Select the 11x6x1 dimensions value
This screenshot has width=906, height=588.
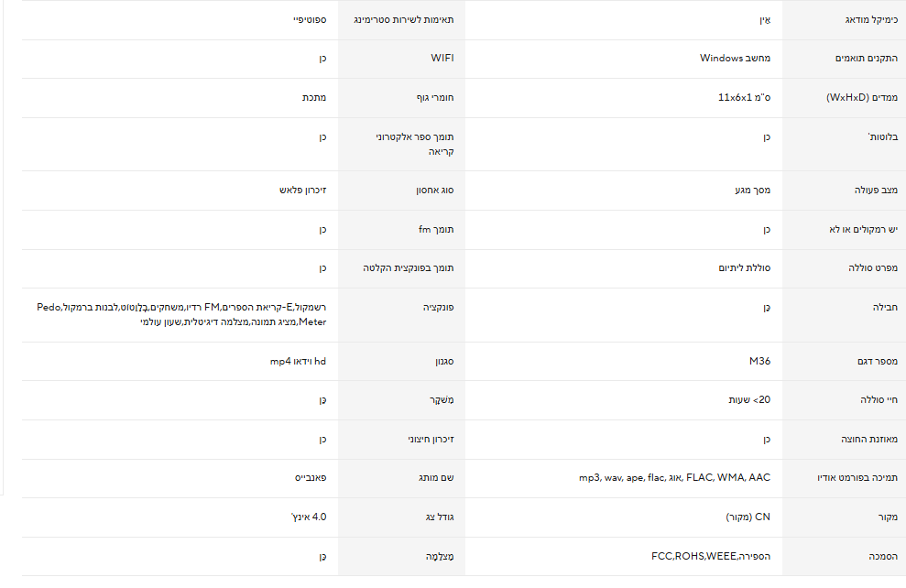pos(744,97)
